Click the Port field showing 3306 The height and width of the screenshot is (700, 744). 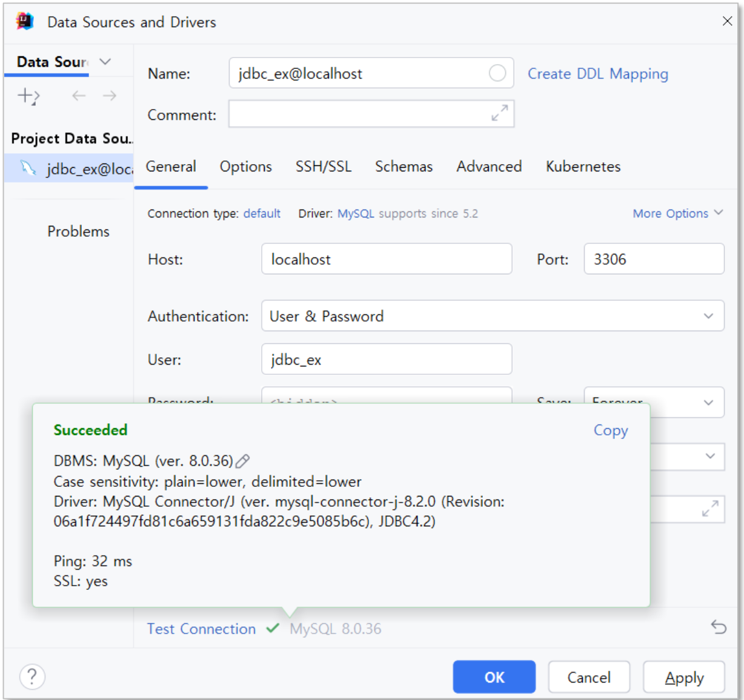tap(654, 259)
